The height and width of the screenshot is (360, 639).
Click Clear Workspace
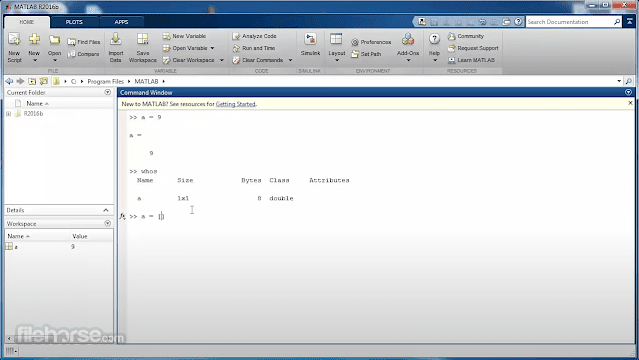pyautogui.click(x=188, y=60)
